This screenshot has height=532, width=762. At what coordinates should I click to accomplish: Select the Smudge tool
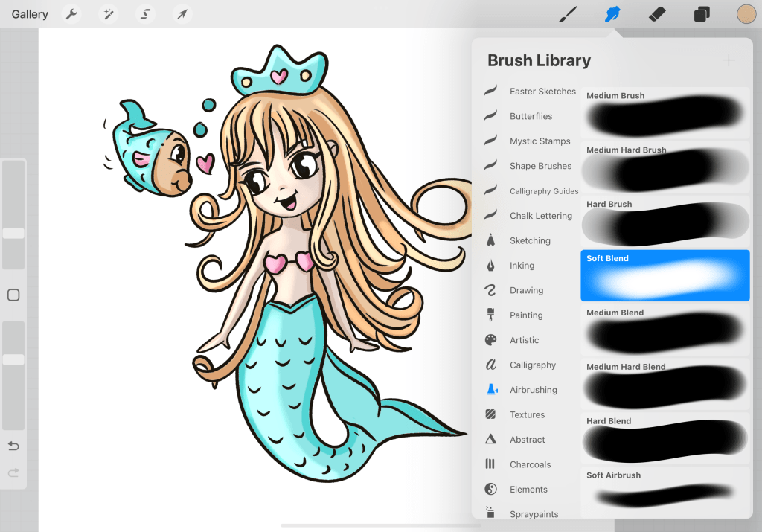click(x=612, y=14)
